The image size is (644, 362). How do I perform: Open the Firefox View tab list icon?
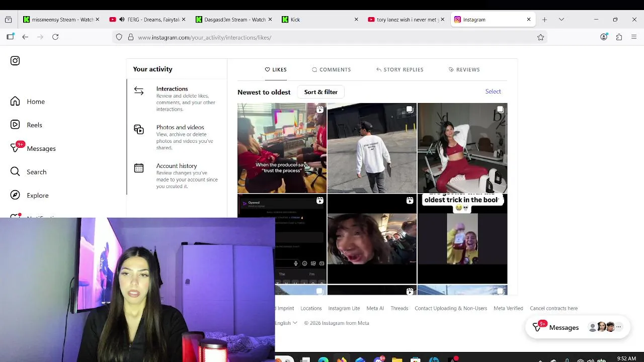(9, 20)
